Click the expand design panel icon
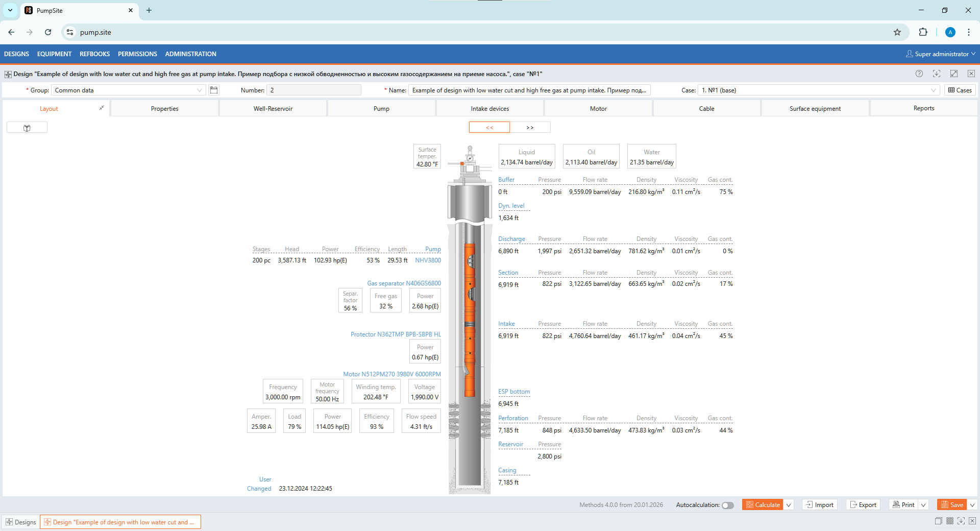This screenshot has width=980, height=531. tap(953, 74)
